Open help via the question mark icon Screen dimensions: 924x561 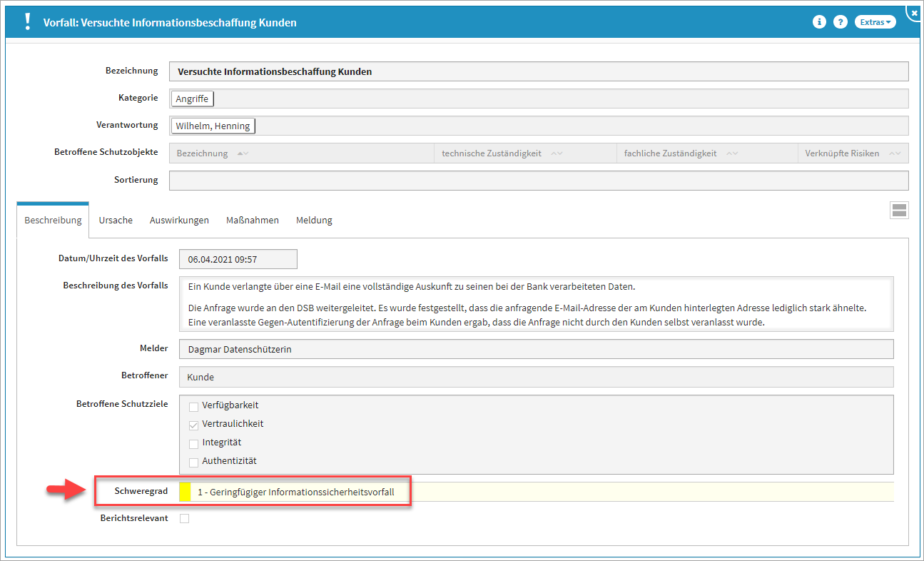[841, 22]
